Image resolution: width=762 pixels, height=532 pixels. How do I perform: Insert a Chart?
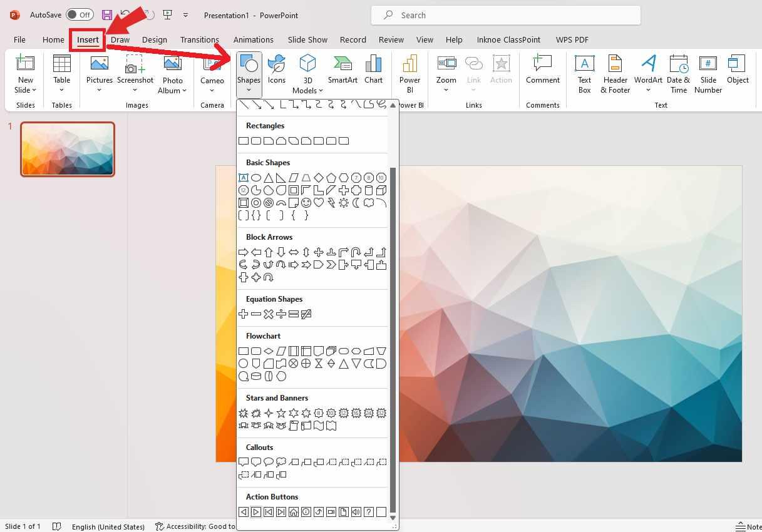373,69
